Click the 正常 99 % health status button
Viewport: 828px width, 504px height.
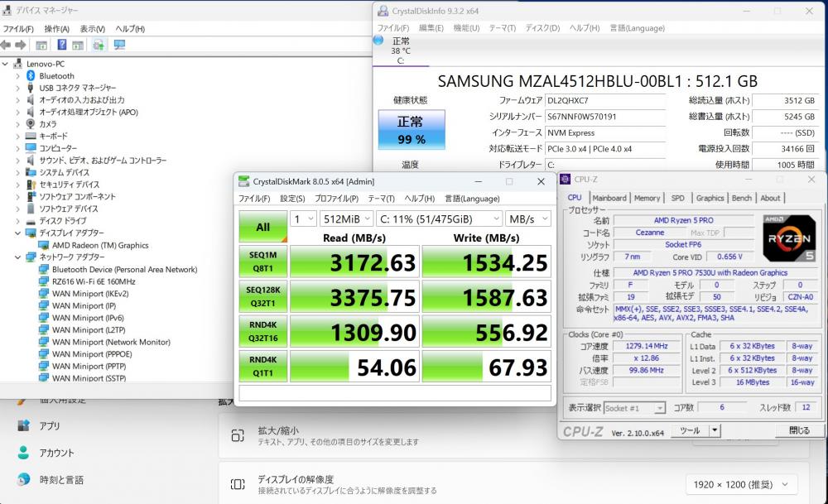[412, 130]
